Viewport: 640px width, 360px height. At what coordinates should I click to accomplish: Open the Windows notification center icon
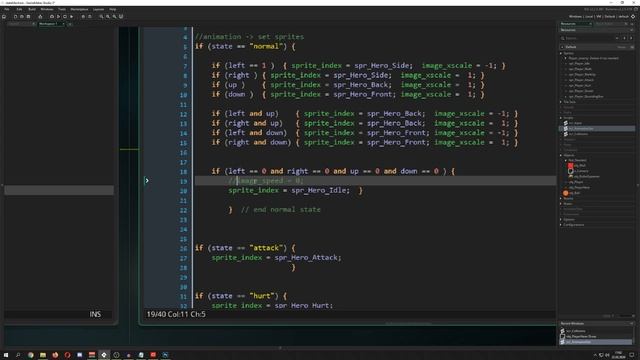[632, 355]
